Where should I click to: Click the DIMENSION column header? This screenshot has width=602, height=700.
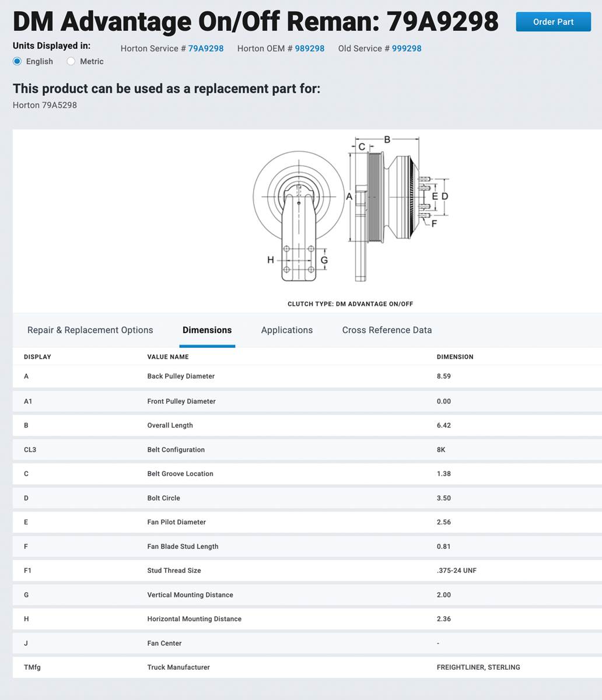pos(454,357)
